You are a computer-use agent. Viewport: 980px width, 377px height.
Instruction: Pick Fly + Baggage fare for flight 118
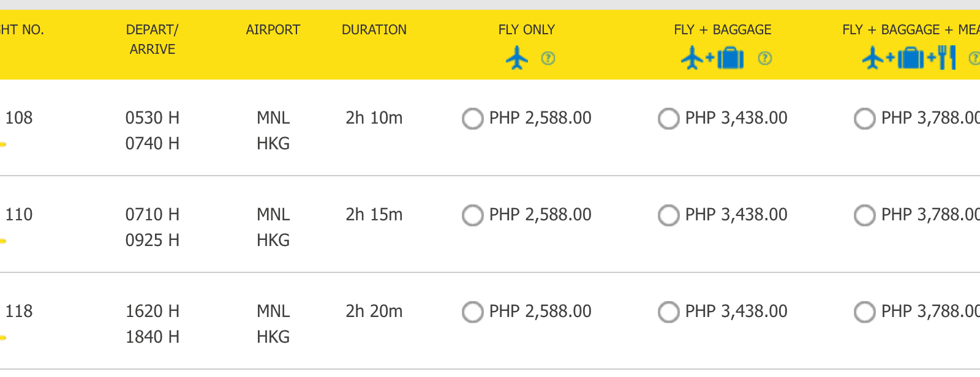click(669, 312)
